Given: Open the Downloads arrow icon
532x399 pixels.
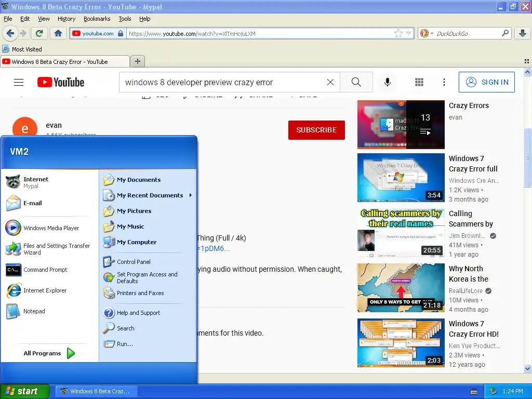Looking at the screenshot, I should [x=523, y=33].
